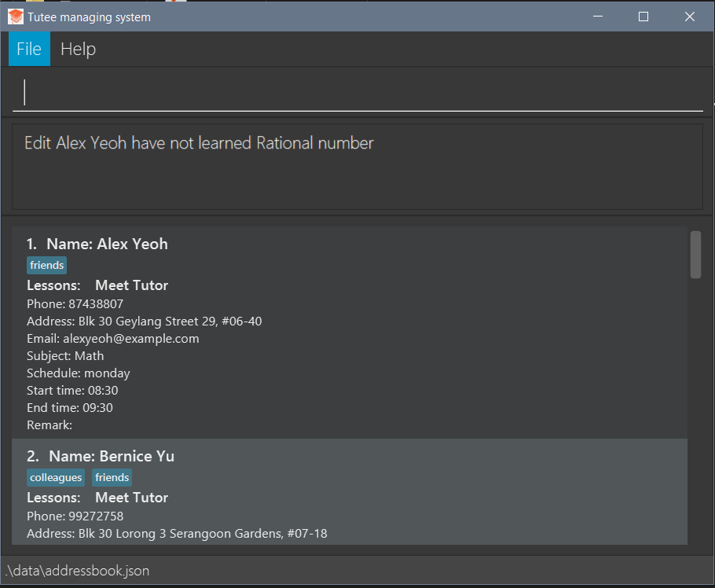Maximize the Tutee managing system window

pyautogui.click(x=643, y=17)
